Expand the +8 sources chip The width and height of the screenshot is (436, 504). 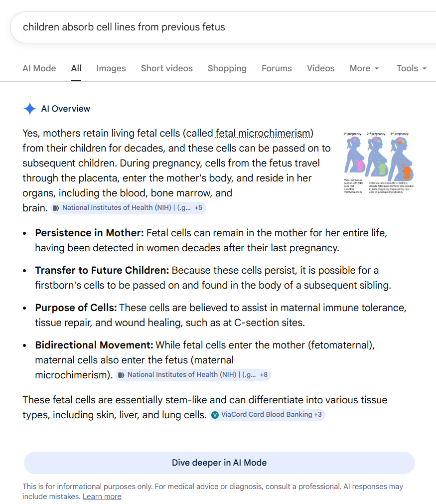264,375
